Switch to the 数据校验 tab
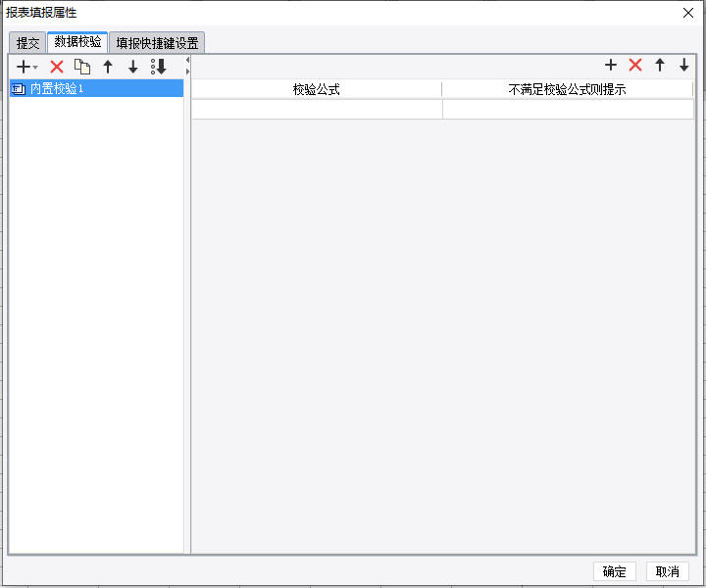706x588 pixels. [77, 42]
